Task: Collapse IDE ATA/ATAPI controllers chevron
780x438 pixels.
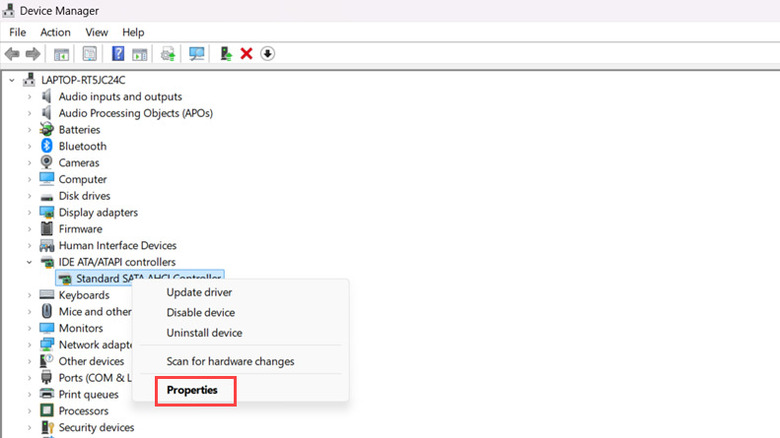Action: click(x=29, y=262)
